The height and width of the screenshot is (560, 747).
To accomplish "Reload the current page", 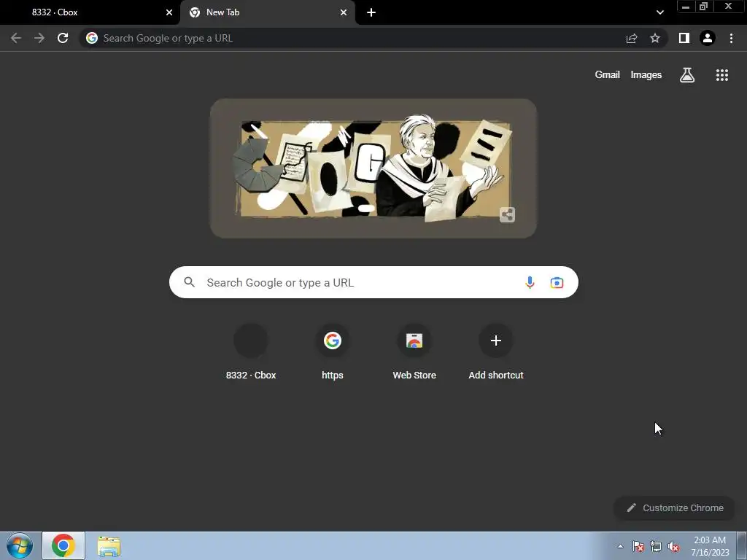I will tap(63, 38).
